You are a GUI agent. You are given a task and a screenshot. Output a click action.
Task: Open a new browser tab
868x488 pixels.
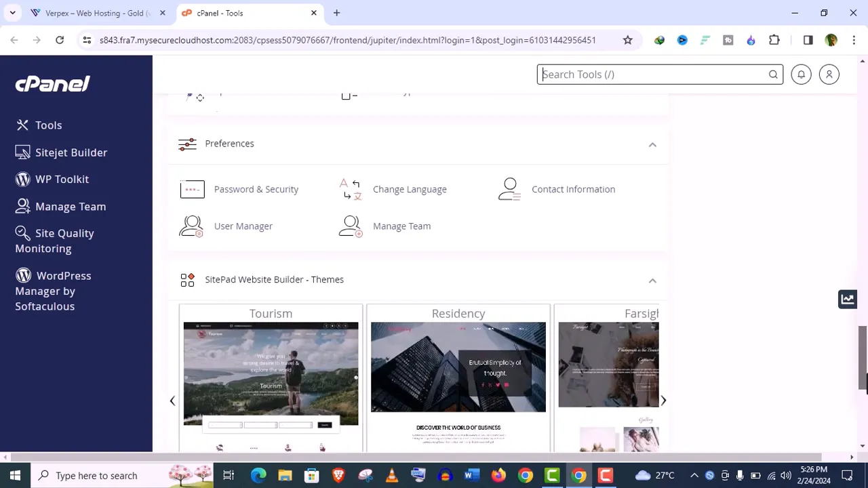tap(336, 13)
